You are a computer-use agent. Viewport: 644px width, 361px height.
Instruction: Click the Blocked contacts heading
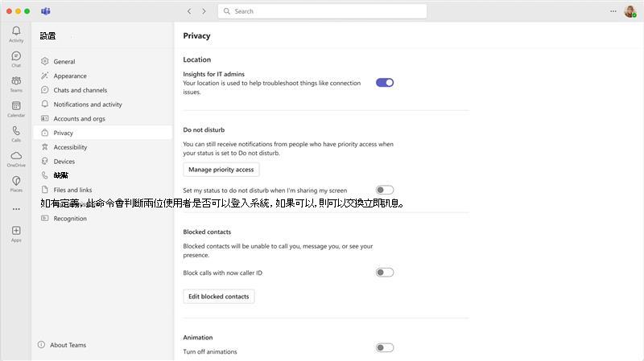tap(207, 232)
